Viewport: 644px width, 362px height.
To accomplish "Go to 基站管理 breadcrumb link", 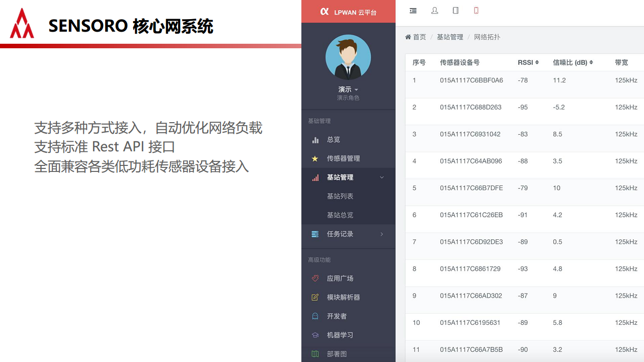I will (x=450, y=37).
